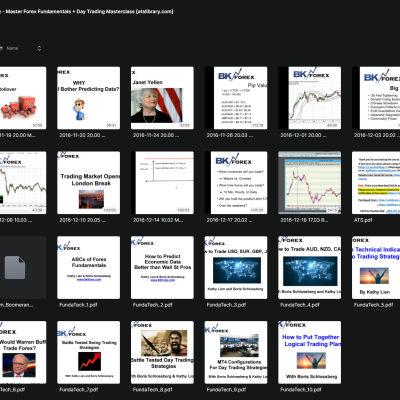Open the 'Trade AUD, NZD, CAD' world map thumbnail
Screen dimensions: 400x400
pos(310,268)
